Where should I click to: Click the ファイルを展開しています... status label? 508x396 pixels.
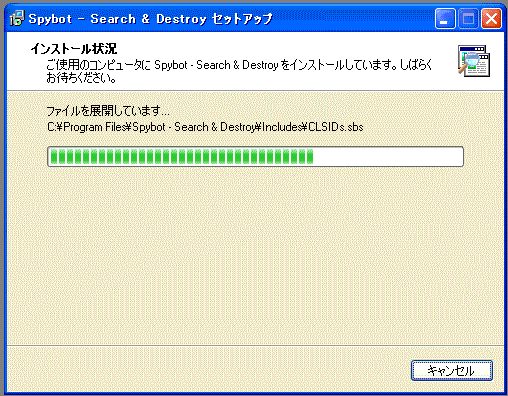click(x=108, y=111)
